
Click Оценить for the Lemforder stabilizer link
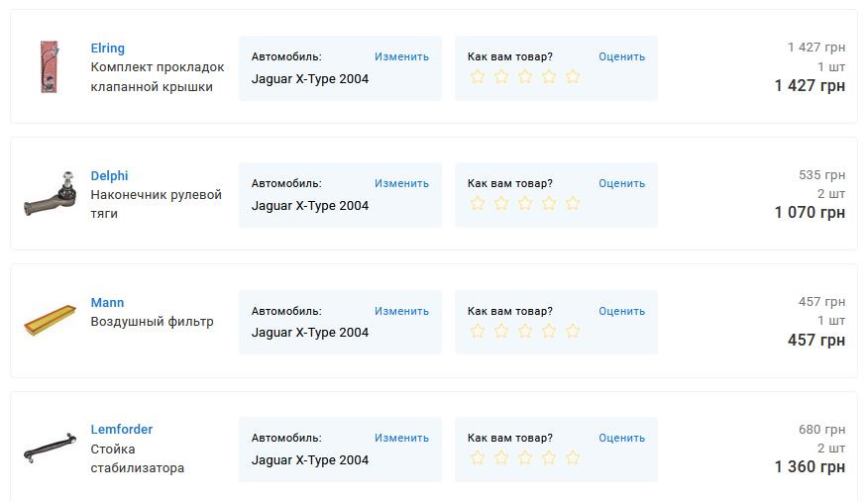click(621, 438)
